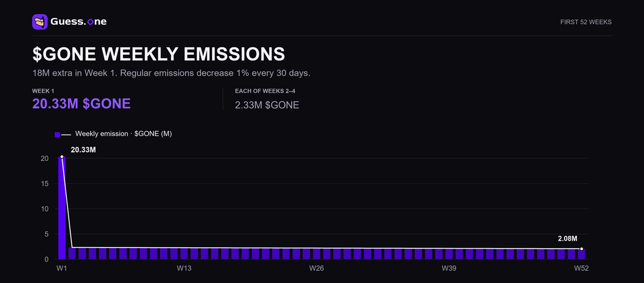Click the '2.33M $GONE' value
This screenshot has height=283, width=644.
tap(267, 105)
